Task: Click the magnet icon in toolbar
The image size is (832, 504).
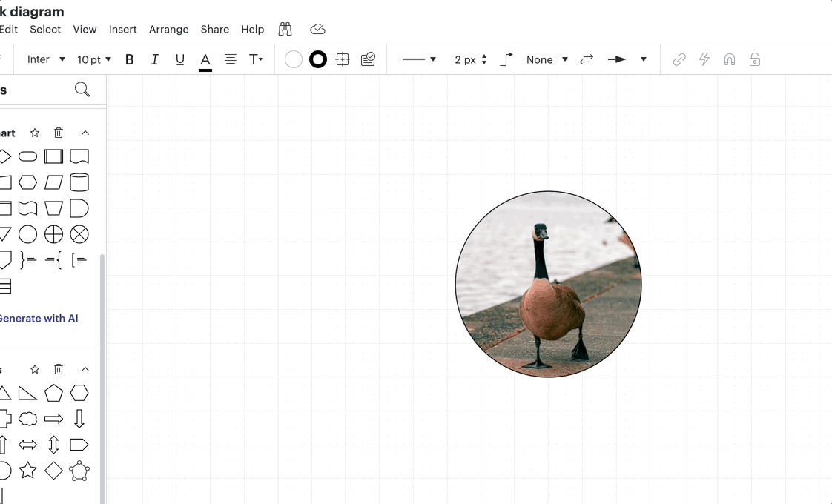Action: click(730, 59)
